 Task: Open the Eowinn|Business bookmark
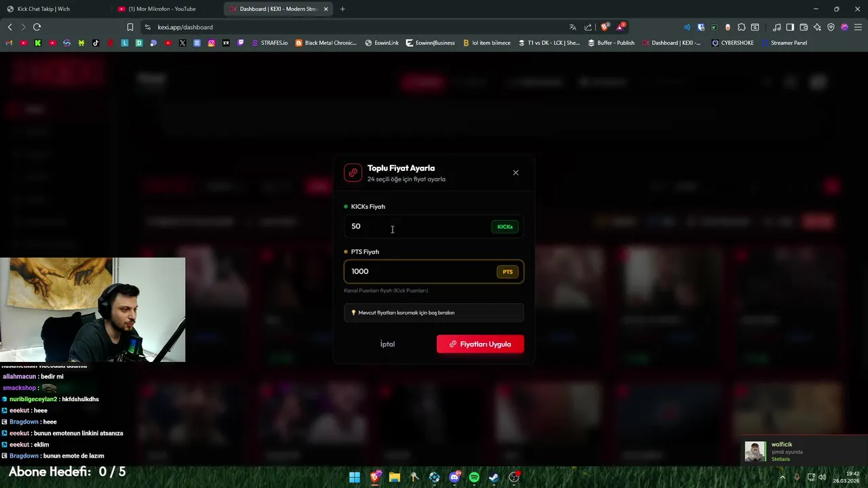point(431,43)
